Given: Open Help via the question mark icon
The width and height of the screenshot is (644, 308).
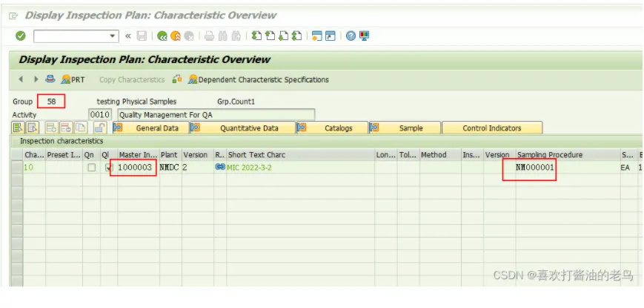Looking at the screenshot, I should 351,36.
